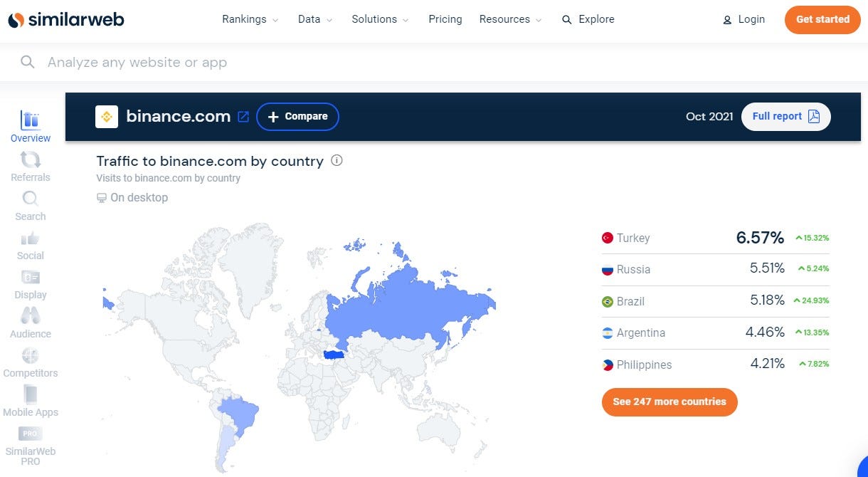Click the Similarweb logo
Screen dimensions: 868x477
tap(66, 19)
